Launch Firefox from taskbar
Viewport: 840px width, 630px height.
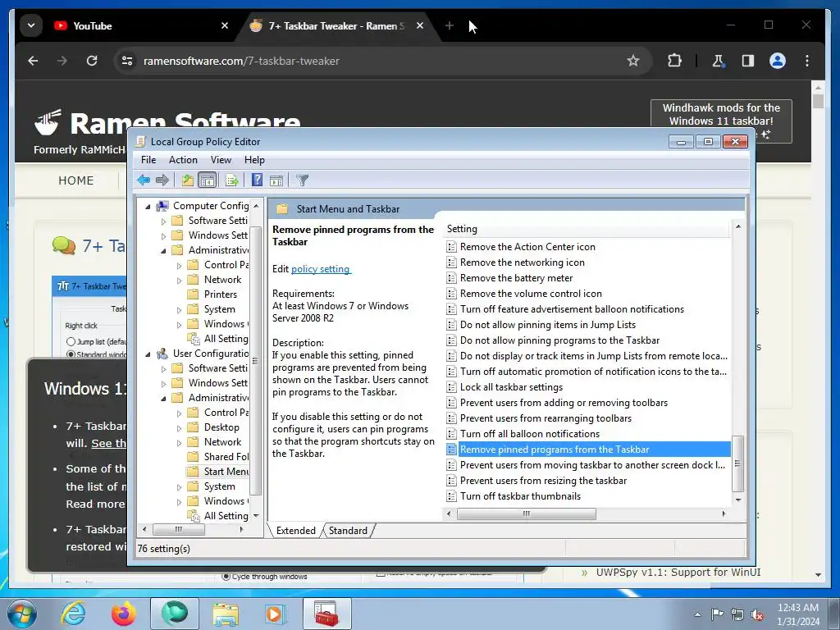tap(124, 614)
